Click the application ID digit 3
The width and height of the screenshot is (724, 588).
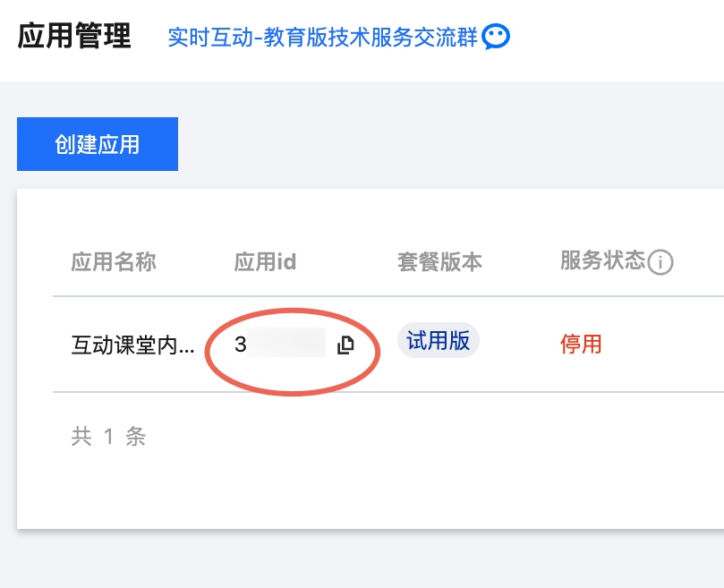[240, 344]
